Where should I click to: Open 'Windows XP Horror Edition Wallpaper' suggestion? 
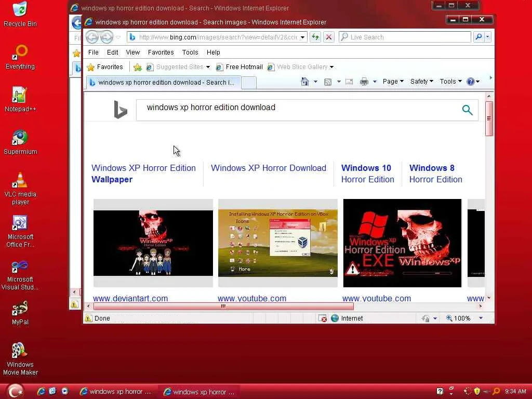[x=143, y=174]
